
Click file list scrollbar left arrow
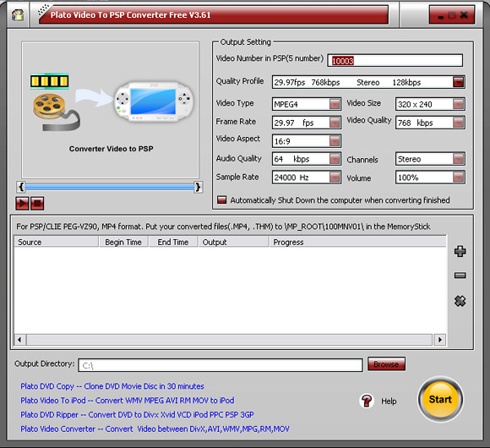click(20, 340)
